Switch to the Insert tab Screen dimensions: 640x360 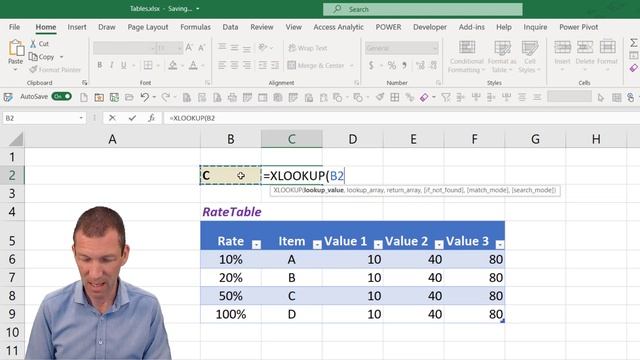tap(77, 27)
